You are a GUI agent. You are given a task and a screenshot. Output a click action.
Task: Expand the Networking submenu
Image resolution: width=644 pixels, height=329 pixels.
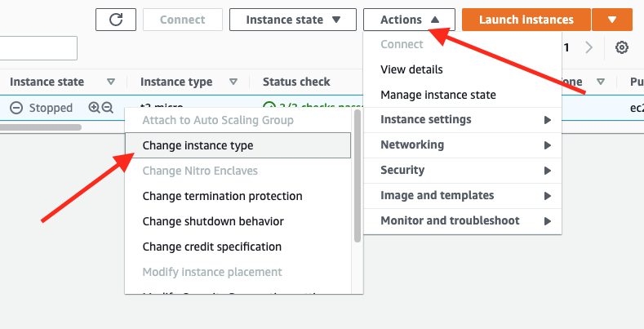pyautogui.click(x=462, y=144)
